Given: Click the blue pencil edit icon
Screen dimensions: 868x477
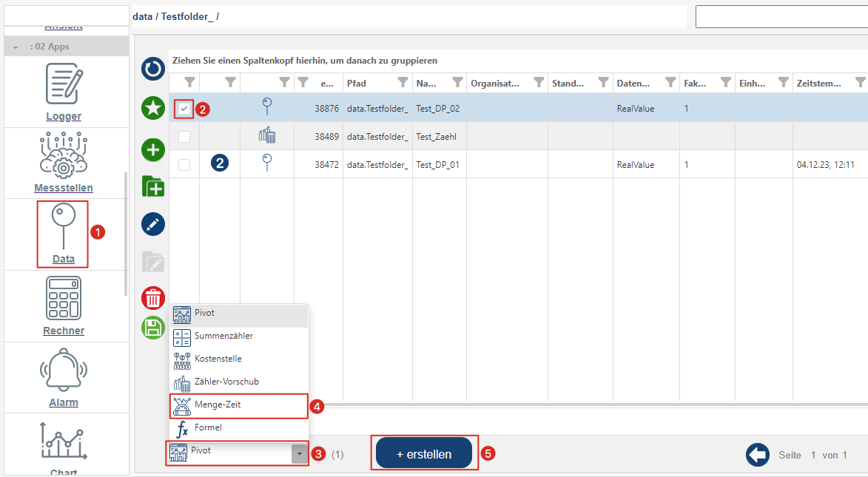Looking at the screenshot, I should (153, 224).
